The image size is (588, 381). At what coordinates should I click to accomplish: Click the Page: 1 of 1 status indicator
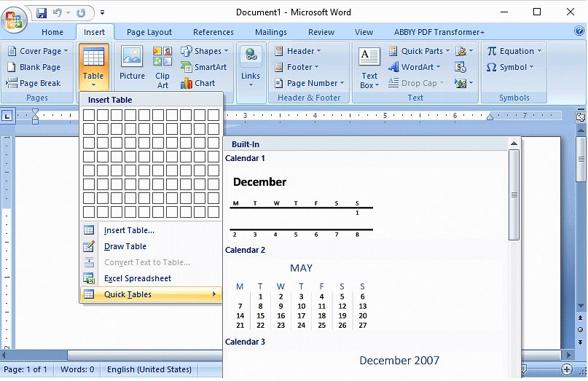pyautogui.click(x=26, y=369)
